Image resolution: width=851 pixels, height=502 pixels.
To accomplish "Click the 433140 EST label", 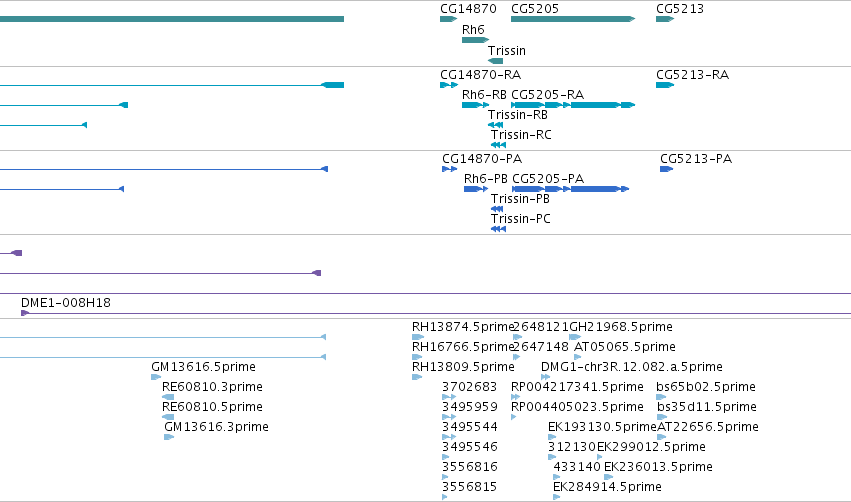I will coord(577,467).
